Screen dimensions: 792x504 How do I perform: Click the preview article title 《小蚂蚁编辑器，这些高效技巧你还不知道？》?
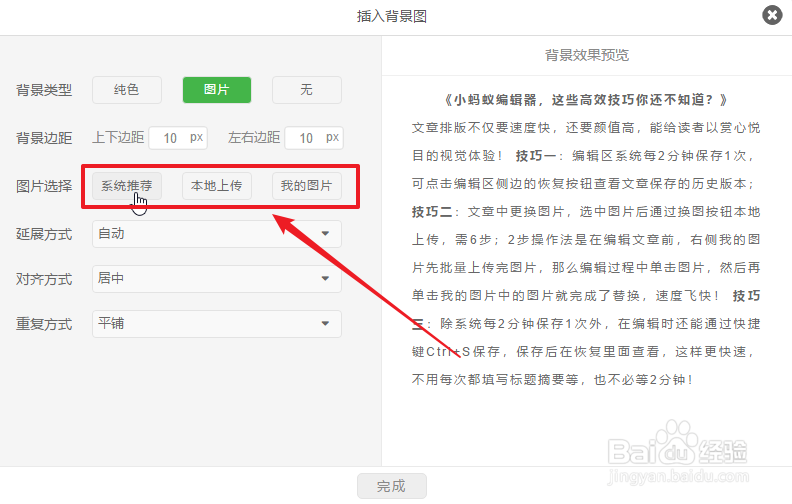[586, 100]
